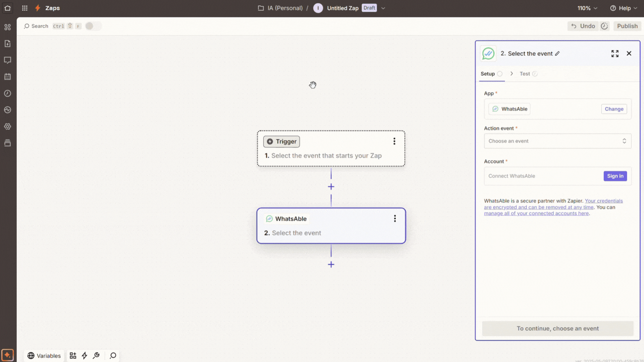Open the comments sidebar icon

[x=8, y=60]
